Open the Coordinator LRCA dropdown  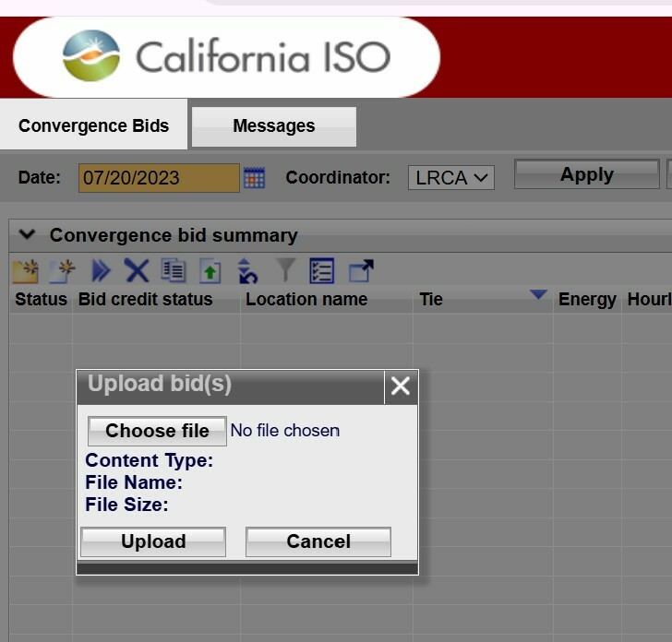451,178
